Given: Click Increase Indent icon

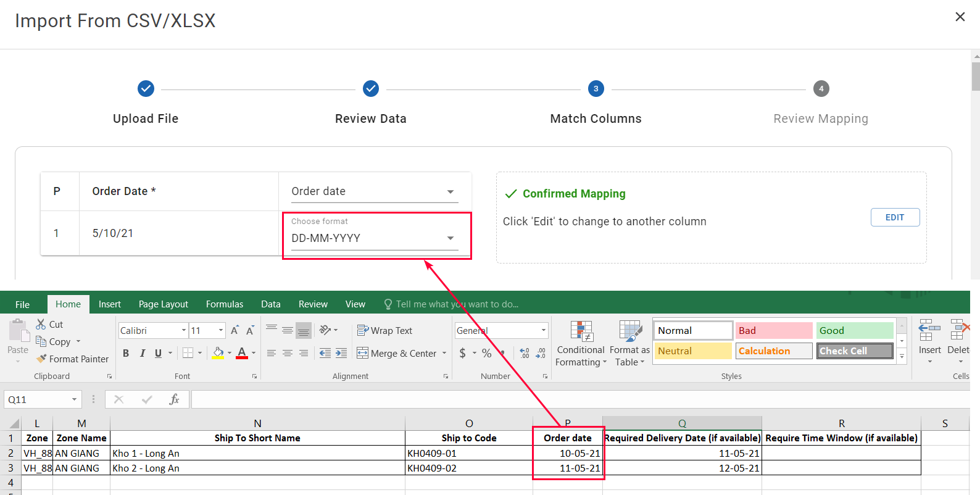Looking at the screenshot, I should (341, 353).
